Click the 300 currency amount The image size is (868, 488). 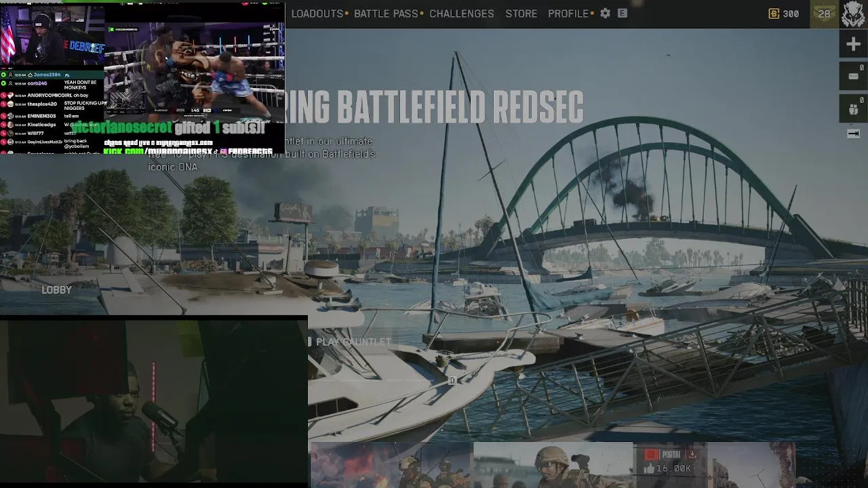791,14
